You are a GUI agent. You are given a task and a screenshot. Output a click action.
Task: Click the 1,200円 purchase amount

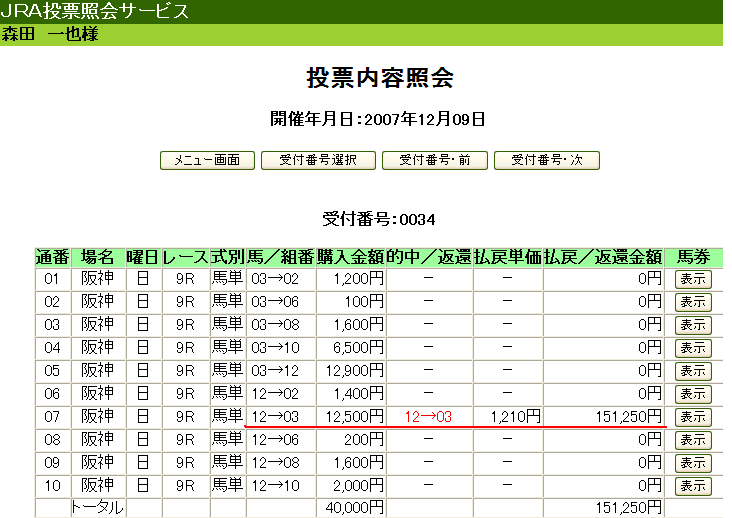coord(358,279)
